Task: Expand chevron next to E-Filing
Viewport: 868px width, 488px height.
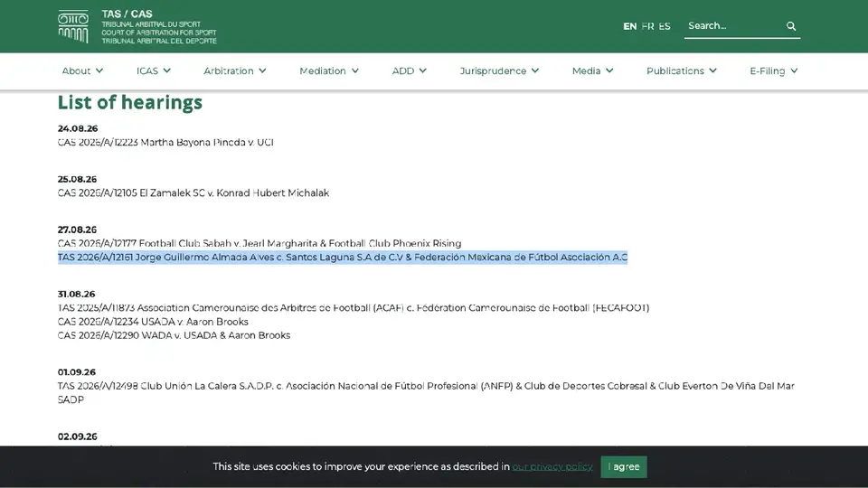Action: coord(794,70)
